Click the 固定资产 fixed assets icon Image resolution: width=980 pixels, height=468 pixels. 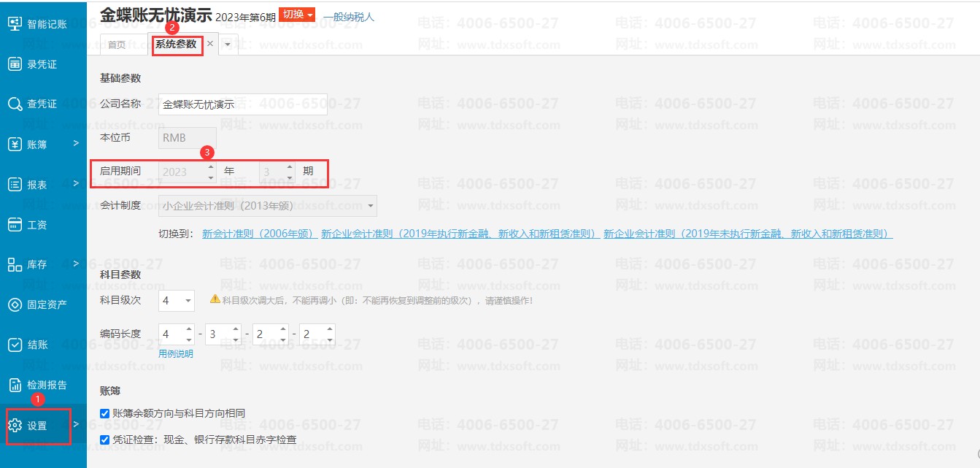(15, 304)
